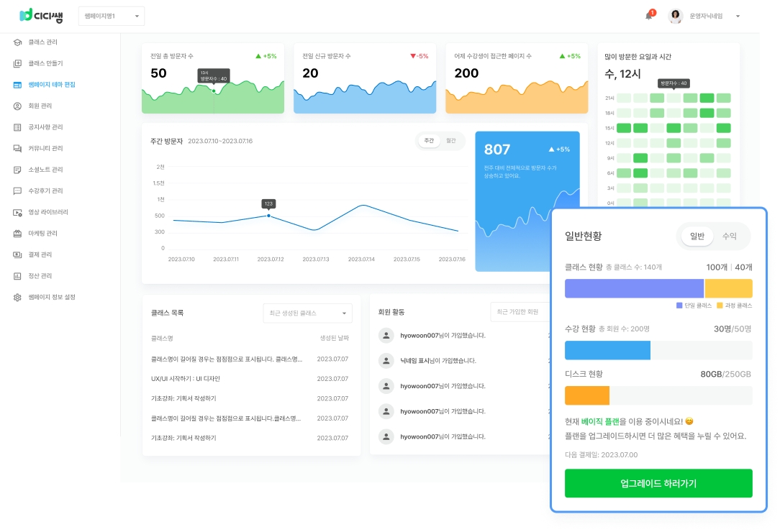Open the notification bell with red badge

pos(648,16)
